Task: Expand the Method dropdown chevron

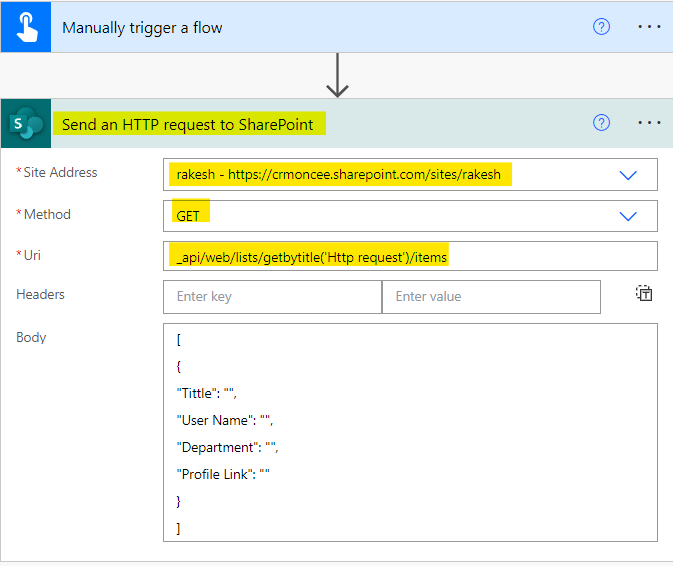Action: coord(628,216)
